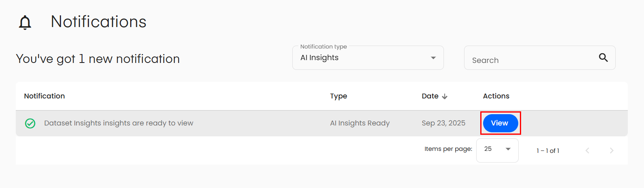Click the search magnifier icon
The image size is (644, 188).
point(603,58)
